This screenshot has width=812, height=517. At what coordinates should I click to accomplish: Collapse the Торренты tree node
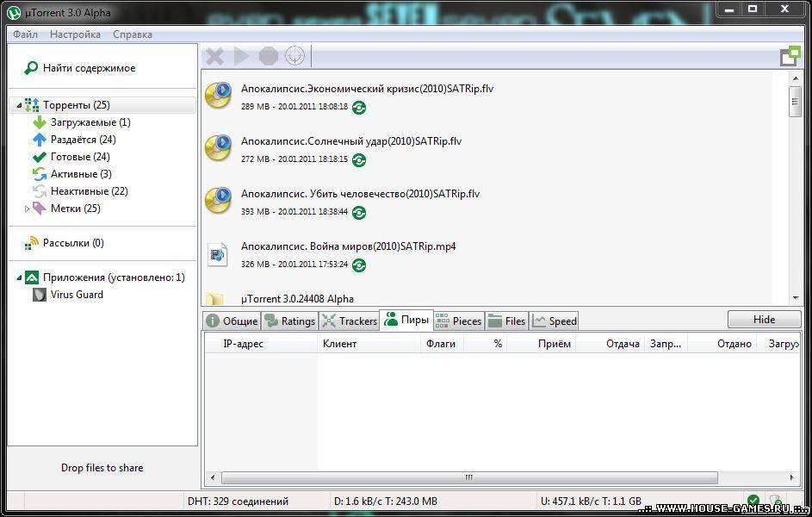tap(19, 105)
